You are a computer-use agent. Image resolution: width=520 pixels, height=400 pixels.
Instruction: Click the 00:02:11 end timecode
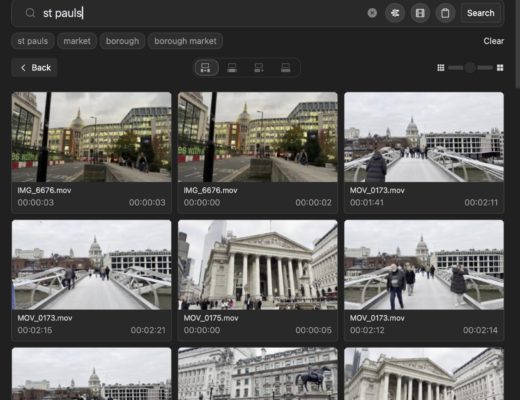point(481,202)
